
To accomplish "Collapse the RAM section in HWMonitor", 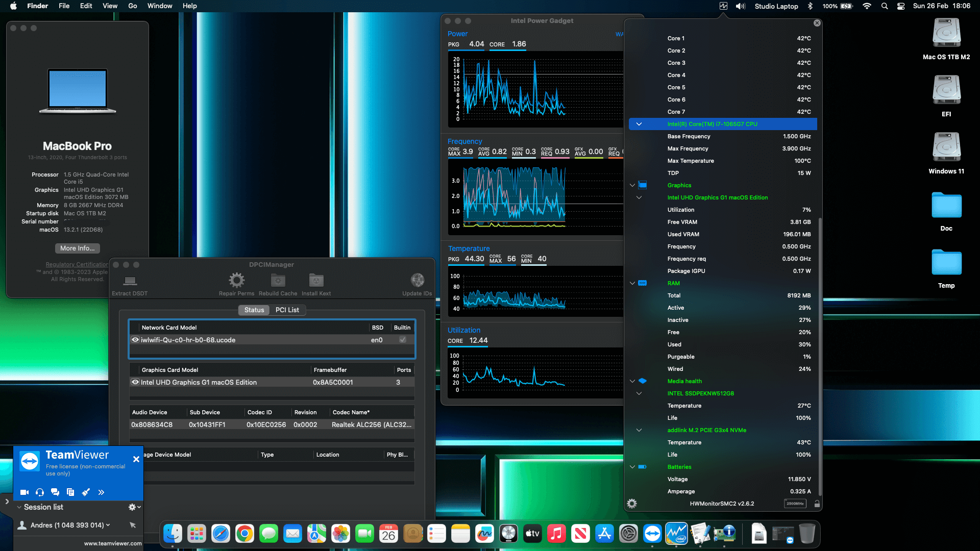I will point(632,283).
